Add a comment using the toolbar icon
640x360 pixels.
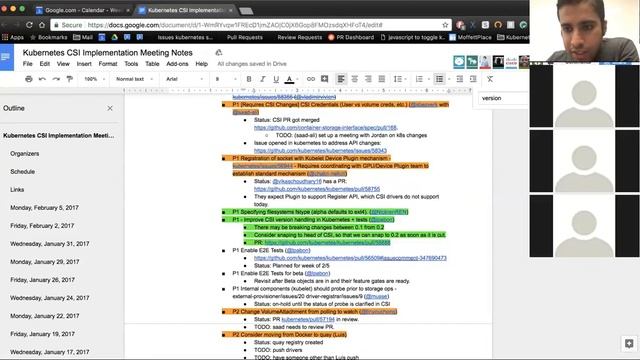(x=324, y=79)
